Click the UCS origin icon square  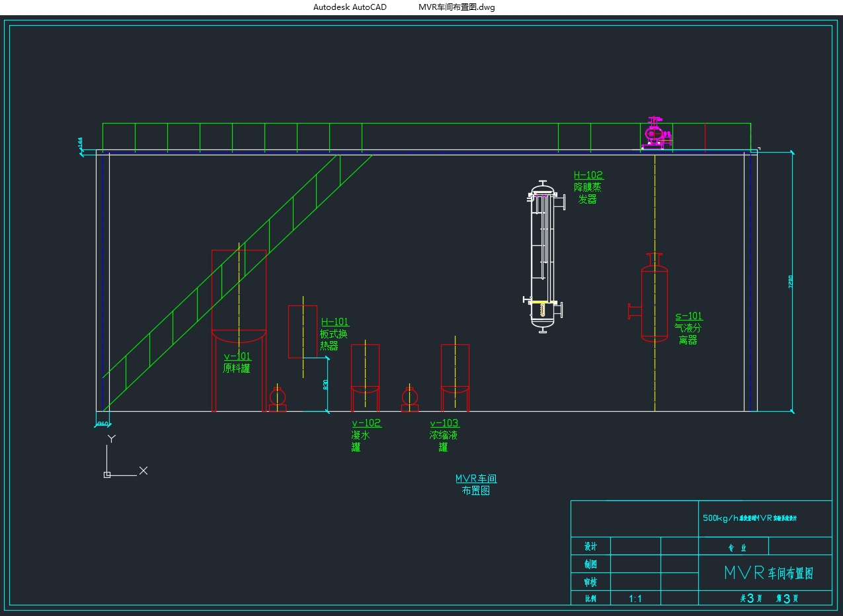(107, 475)
